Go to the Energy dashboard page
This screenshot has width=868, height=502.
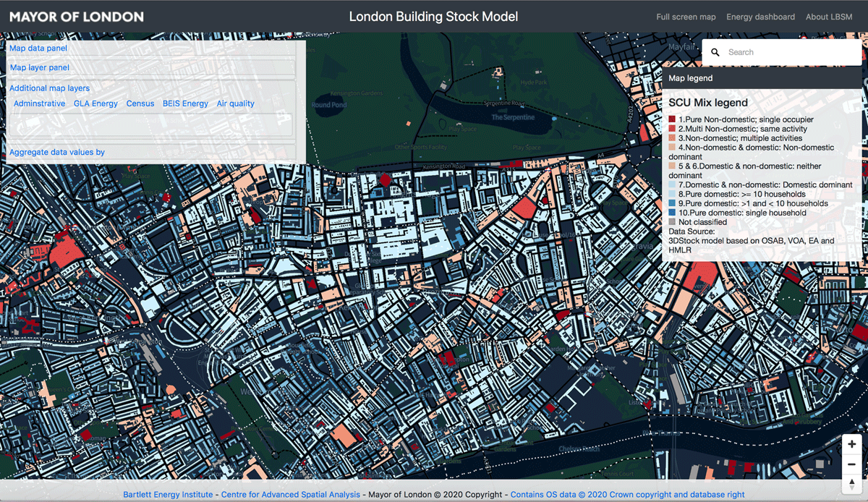click(x=760, y=17)
